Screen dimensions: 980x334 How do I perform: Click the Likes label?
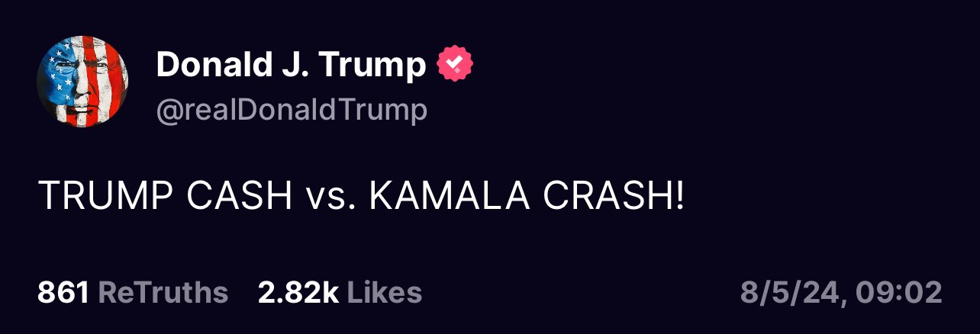coord(384,293)
